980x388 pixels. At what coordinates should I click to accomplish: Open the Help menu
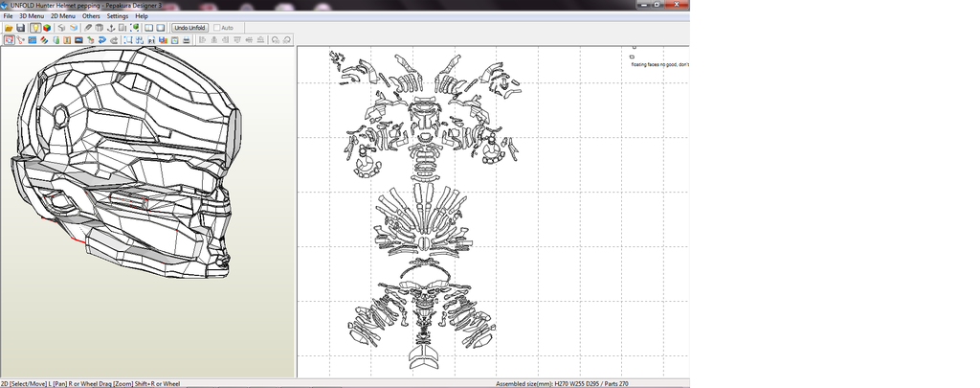(x=142, y=16)
